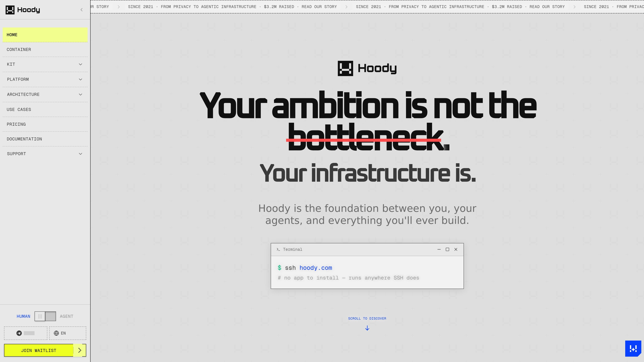Open the USE CASES menu item
The height and width of the screenshot is (362, 644).
45,109
